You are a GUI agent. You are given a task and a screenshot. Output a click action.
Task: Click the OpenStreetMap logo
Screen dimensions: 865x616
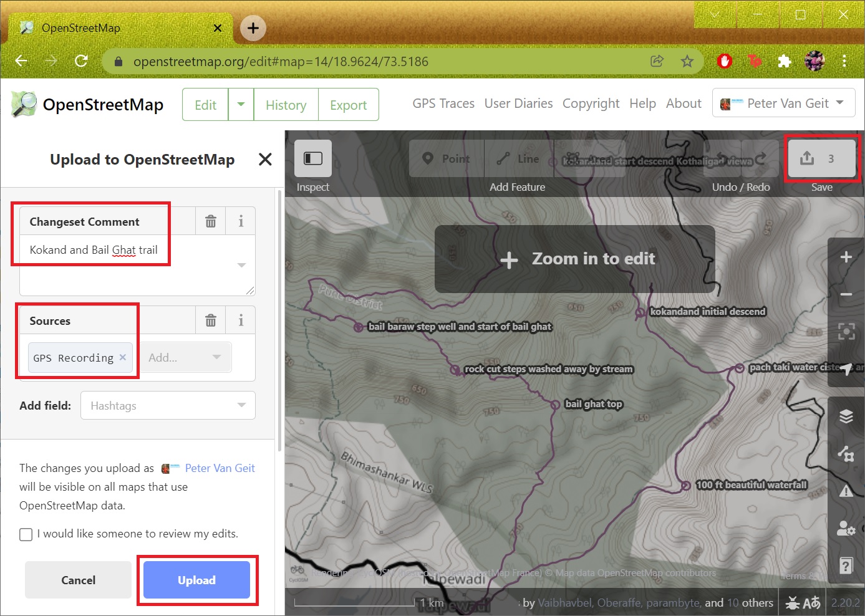click(87, 104)
